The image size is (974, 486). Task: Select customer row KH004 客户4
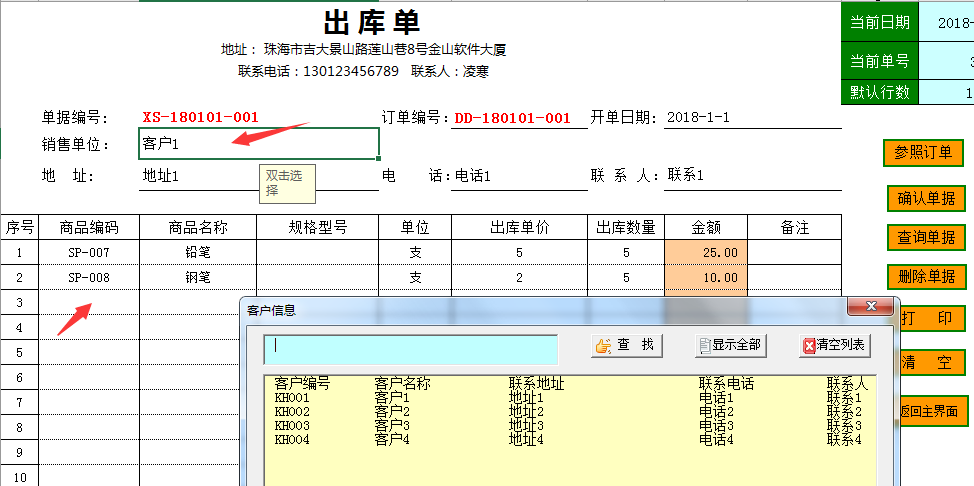(570, 440)
